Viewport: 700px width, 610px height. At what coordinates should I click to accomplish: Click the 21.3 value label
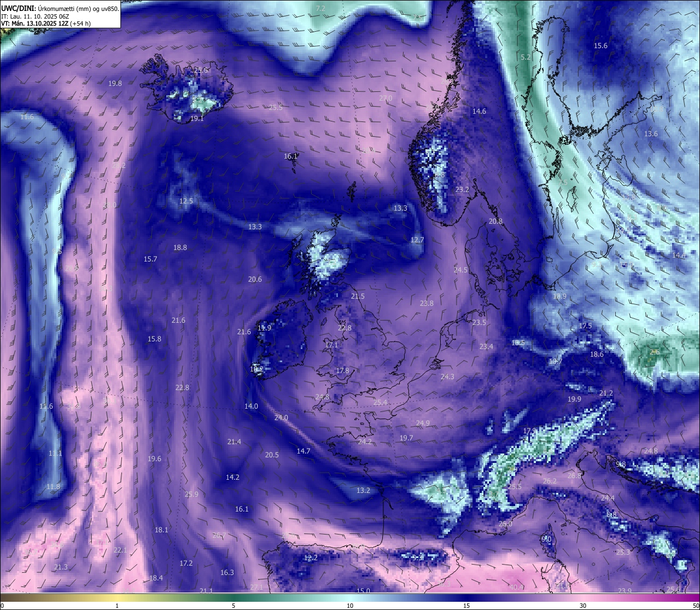coord(61,567)
